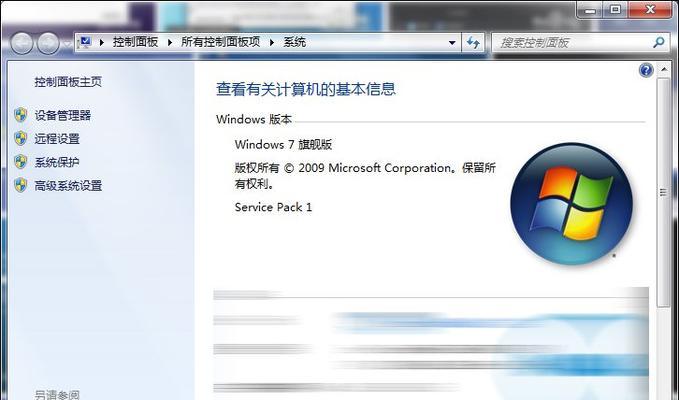
Task: Click the Windows 7 logo orb
Action: click(572, 204)
